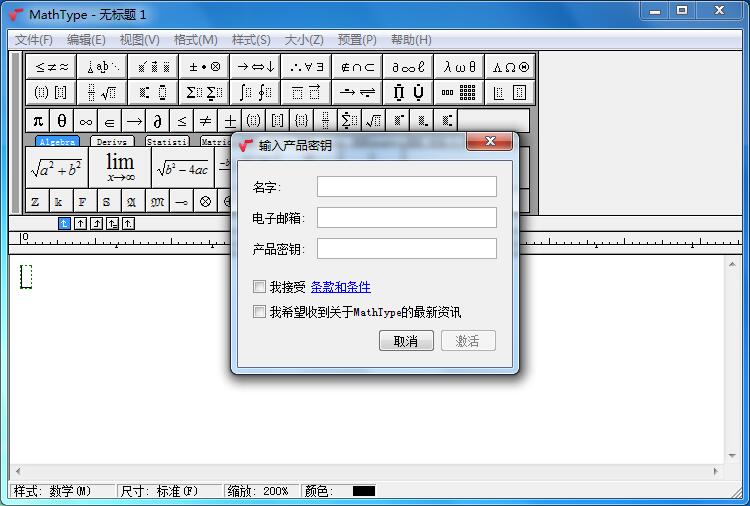
Task: Open the summation templates palette
Action: [205, 92]
